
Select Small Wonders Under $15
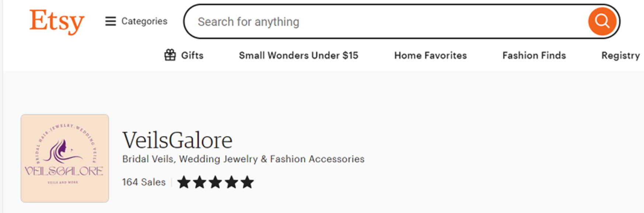[x=298, y=55]
